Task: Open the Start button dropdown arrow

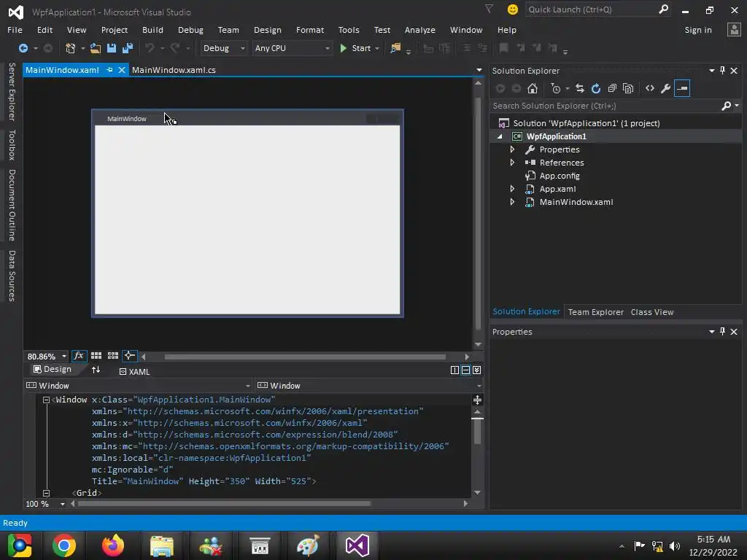Action: [x=377, y=48]
